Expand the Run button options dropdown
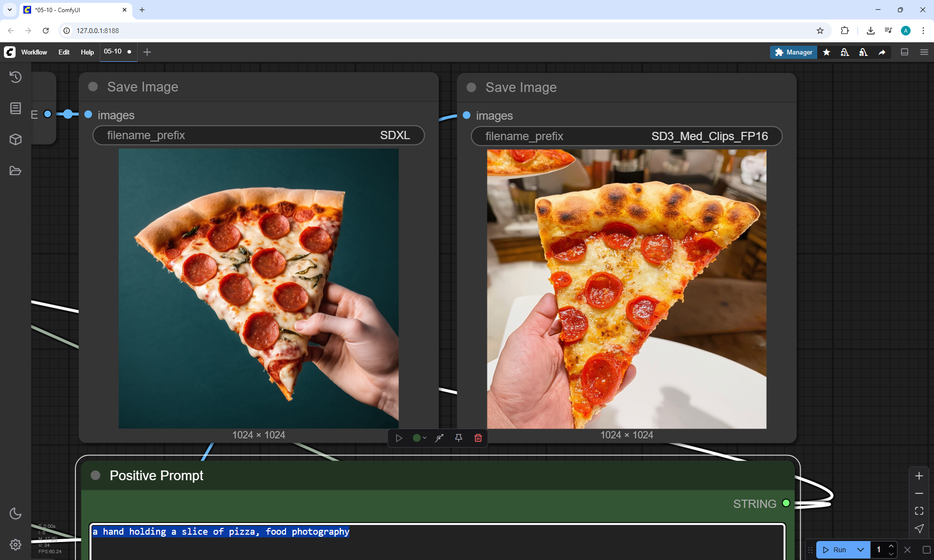 (x=860, y=550)
